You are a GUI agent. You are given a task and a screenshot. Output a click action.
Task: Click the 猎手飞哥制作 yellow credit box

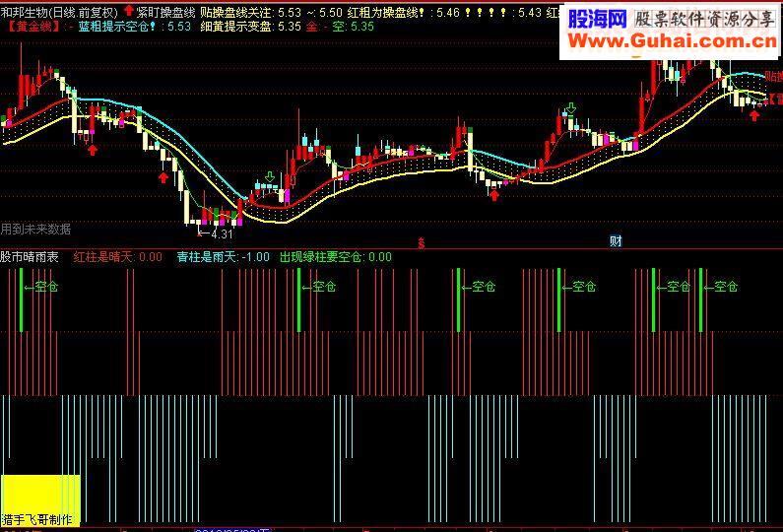pos(40,500)
